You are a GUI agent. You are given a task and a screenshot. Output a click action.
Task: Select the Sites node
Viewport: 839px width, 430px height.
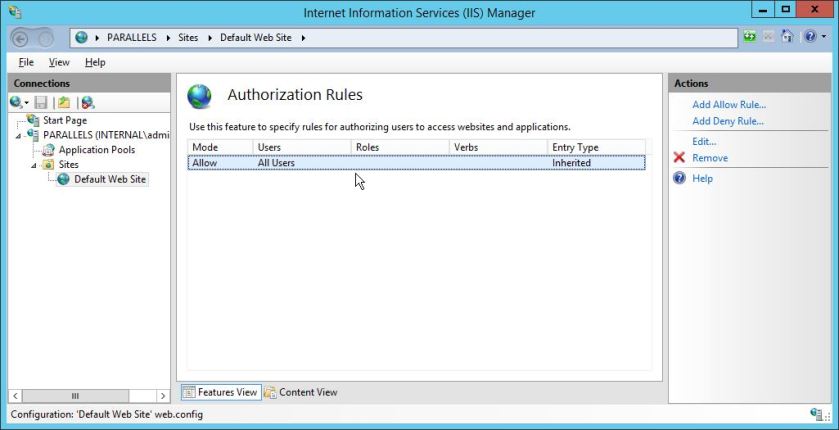coord(68,164)
